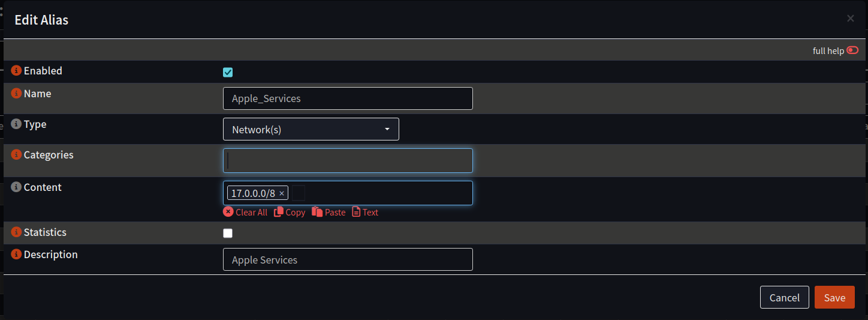Image resolution: width=868 pixels, height=320 pixels.
Task: Click the info icon next to Type
Action: click(16, 124)
